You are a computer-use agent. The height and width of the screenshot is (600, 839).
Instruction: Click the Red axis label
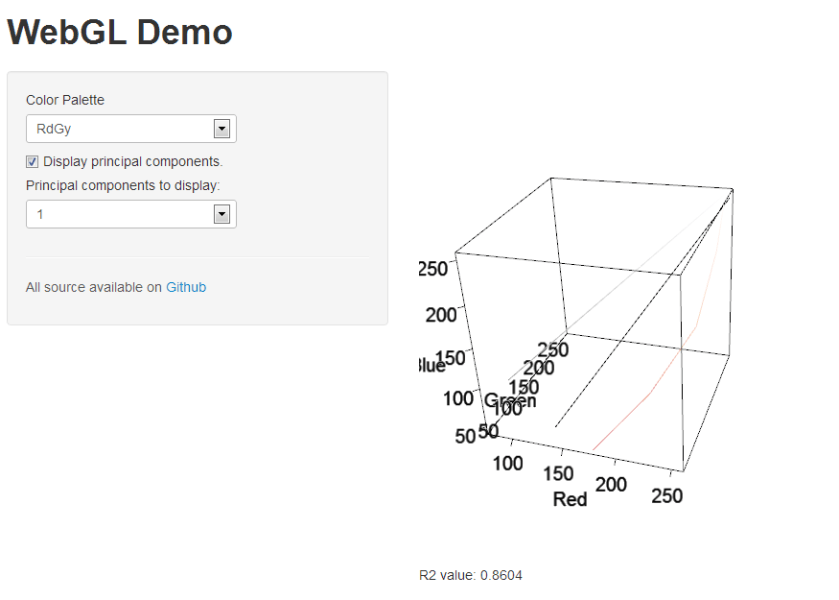pos(568,500)
